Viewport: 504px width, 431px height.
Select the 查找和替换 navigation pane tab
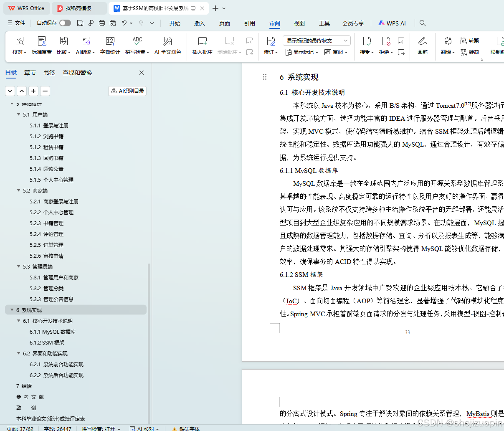(x=77, y=73)
